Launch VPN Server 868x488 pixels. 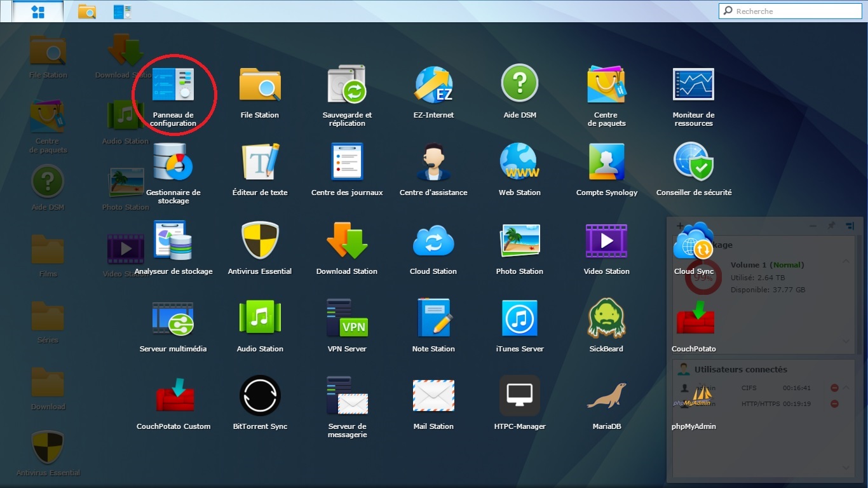pyautogui.click(x=347, y=319)
